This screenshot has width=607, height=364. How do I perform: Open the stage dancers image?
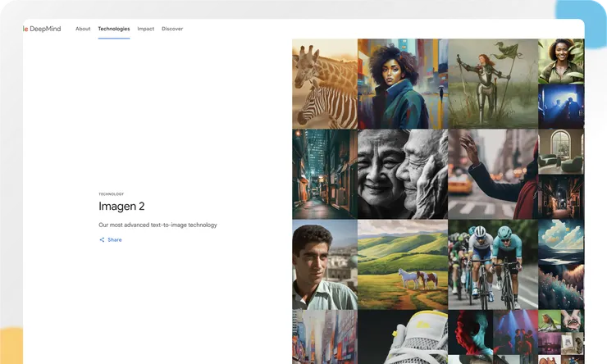(515, 332)
